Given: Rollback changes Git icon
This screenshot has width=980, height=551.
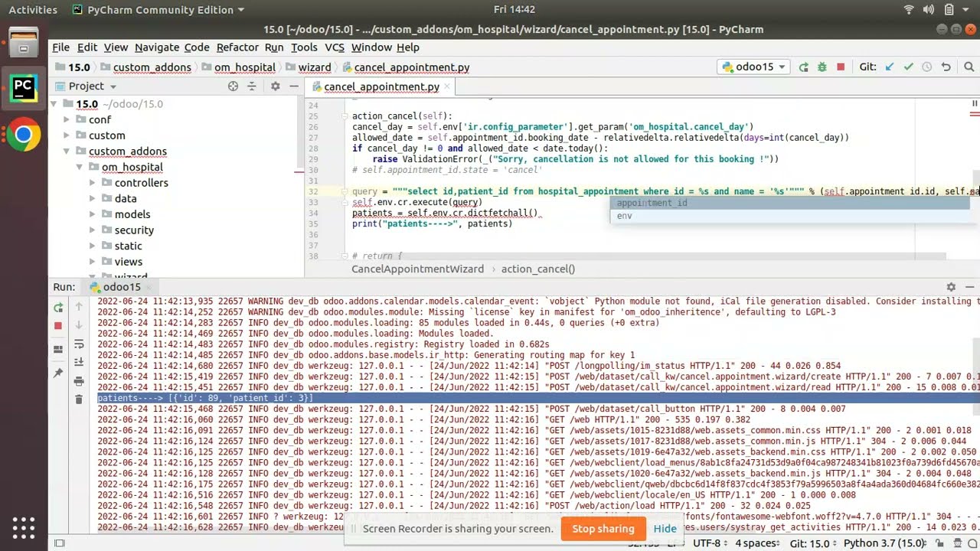Looking at the screenshot, I should point(946,67).
